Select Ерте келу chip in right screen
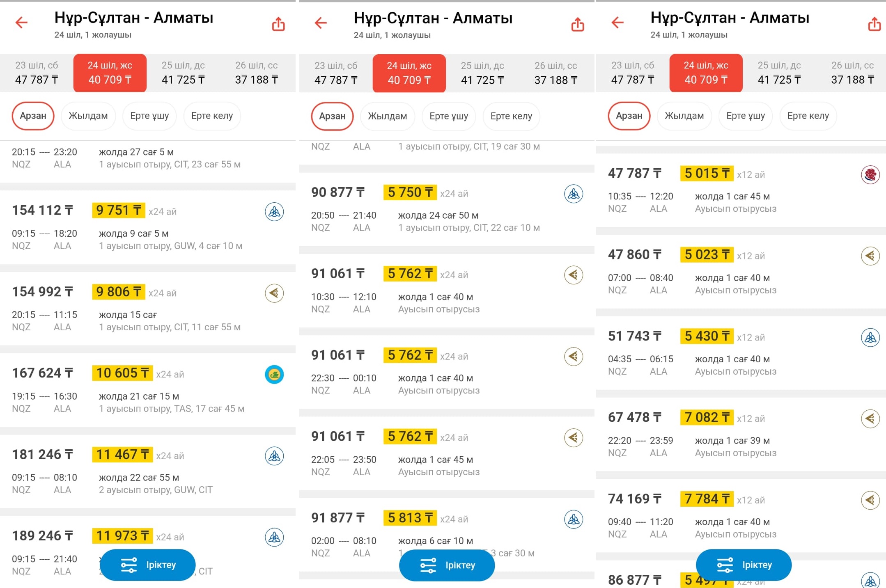 pos(808,116)
